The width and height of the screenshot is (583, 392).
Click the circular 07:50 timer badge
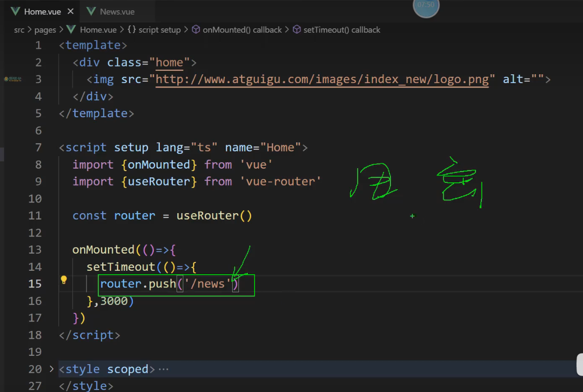(426, 6)
